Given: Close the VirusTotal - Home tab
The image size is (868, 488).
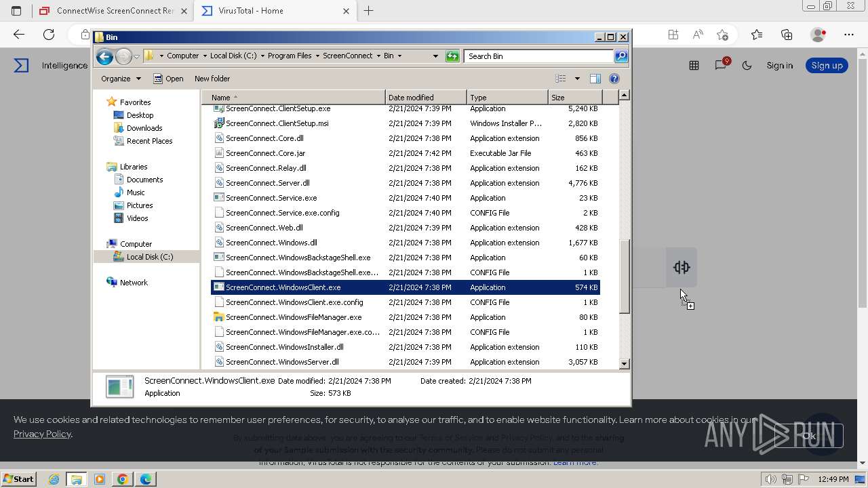Looking at the screenshot, I should pyautogui.click(x=347, y=11).
